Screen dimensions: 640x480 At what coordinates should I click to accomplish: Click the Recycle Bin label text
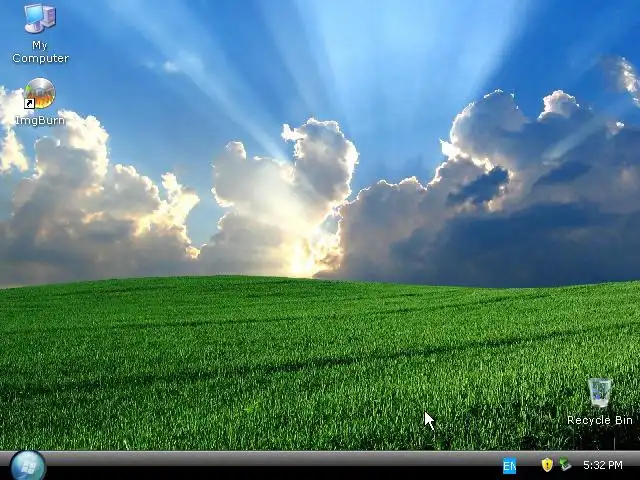click(x=600, y=420)
